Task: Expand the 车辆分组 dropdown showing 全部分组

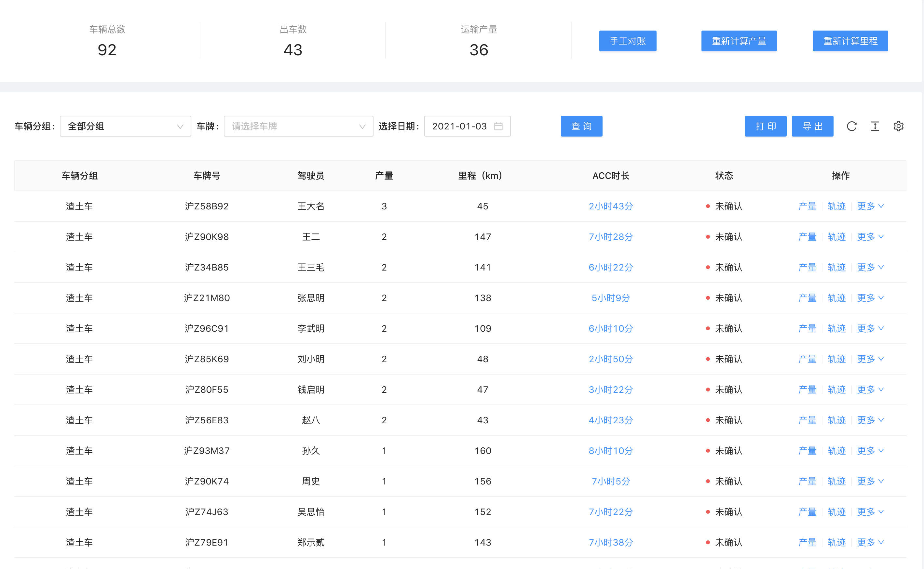Action: click(x=125, y=126)
